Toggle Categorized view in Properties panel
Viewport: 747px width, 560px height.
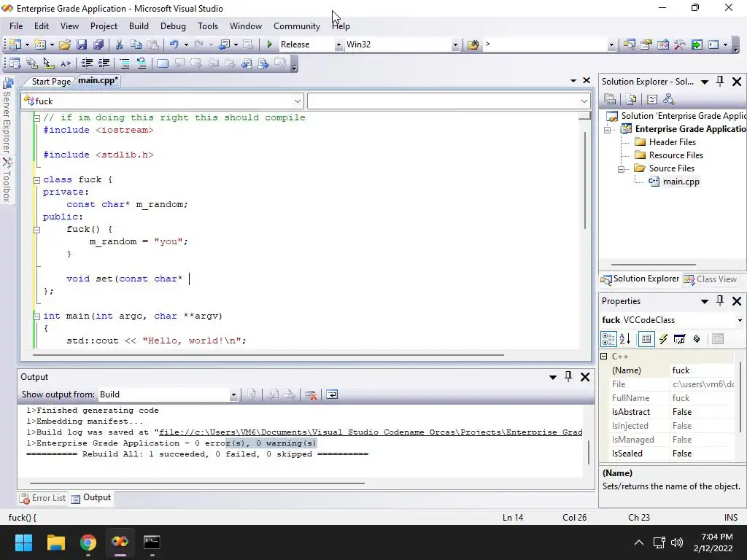click(x=609, y=339)
